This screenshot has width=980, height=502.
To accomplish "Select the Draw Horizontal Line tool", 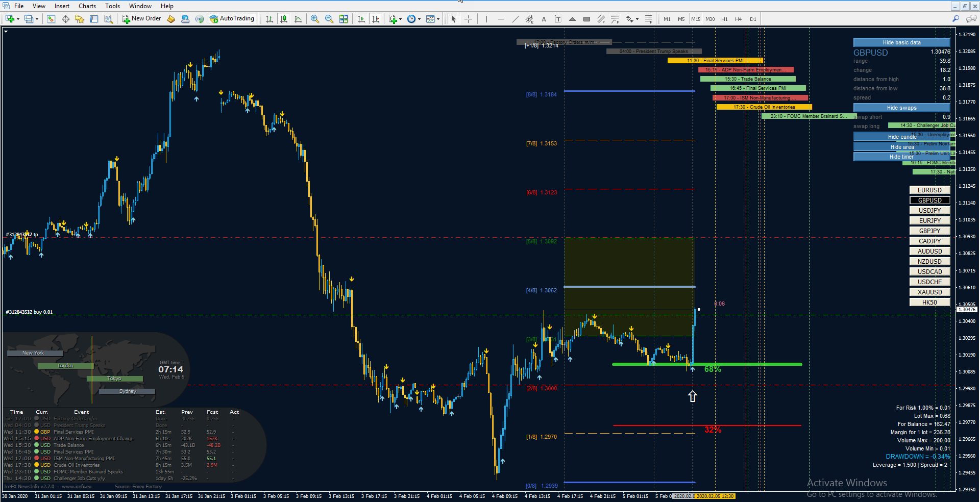I will click(x=501, y=19).
